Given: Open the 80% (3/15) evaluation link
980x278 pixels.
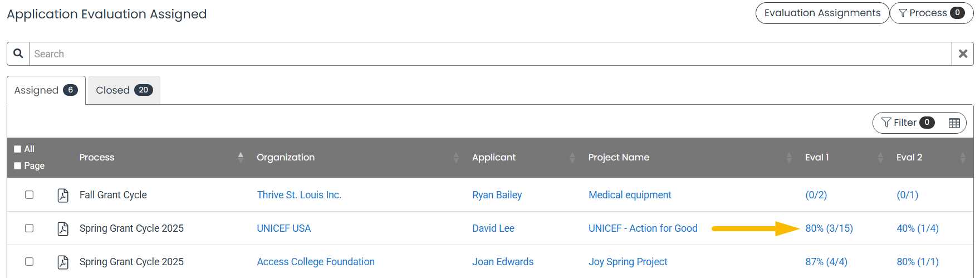Looking at the screenshot, I should click(x=829, y=228).
